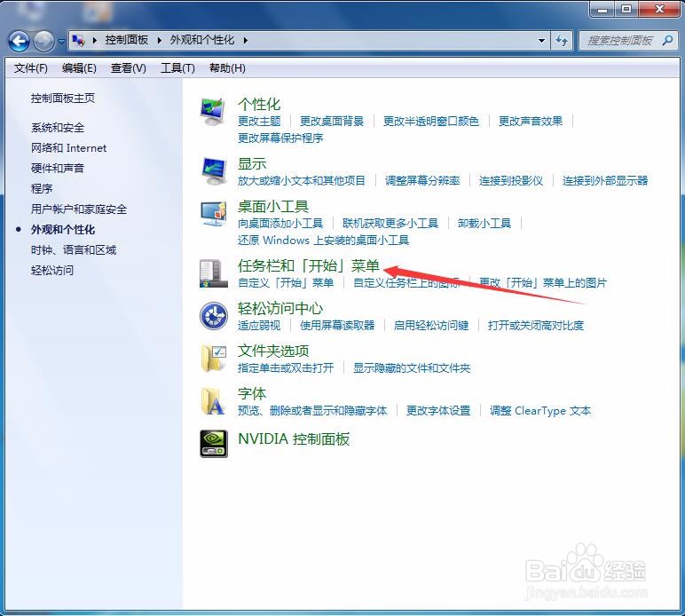The height and width of the screenshot is (616, 685).
Task: Open the 帮助(H) menu
Action: (227, 68)
